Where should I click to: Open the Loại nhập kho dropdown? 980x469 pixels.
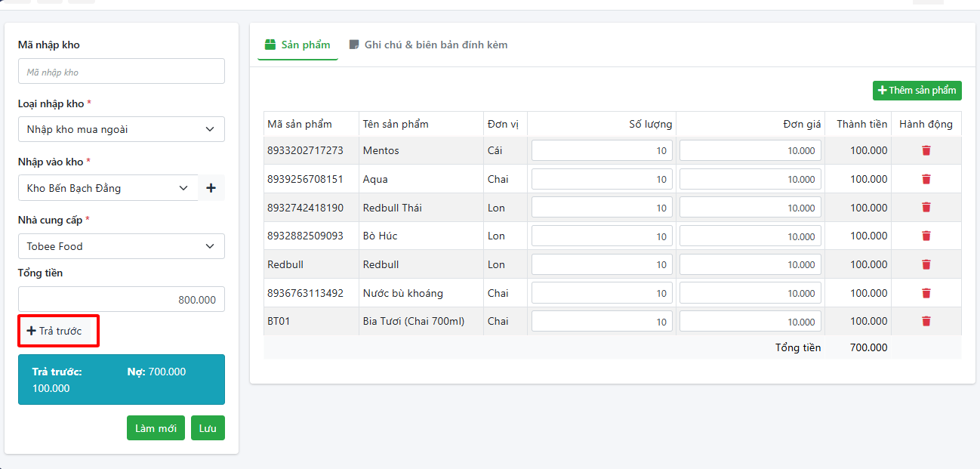121,129
